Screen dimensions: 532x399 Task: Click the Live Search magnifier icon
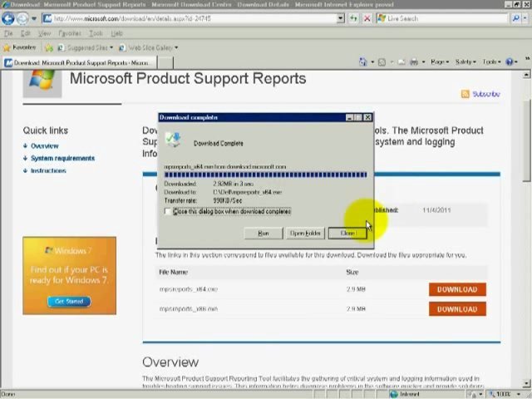click(515, 18)
